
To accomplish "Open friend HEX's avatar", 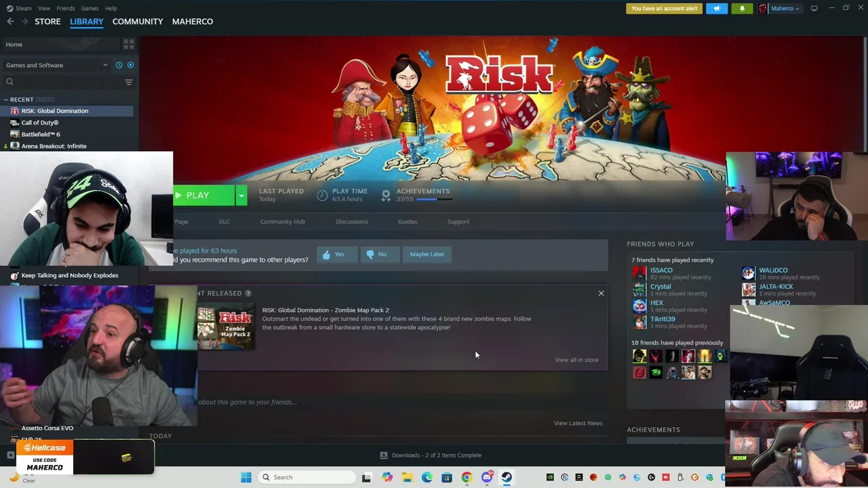I will tap(639, 306).
